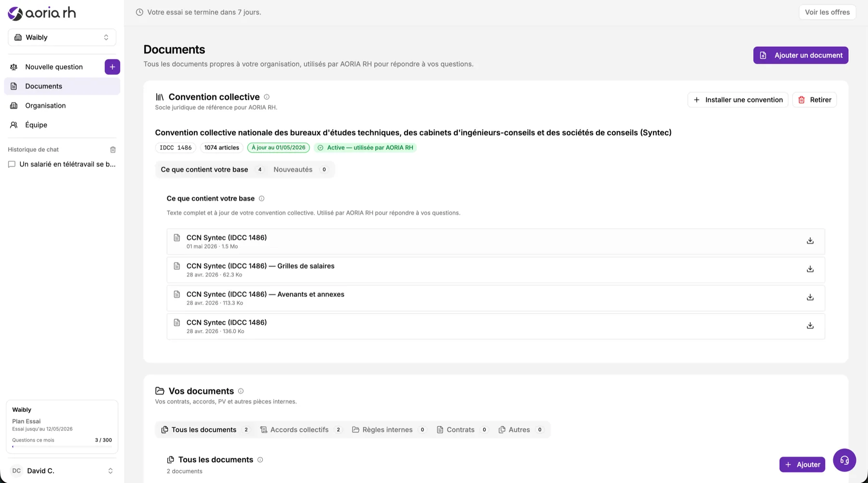This screenshot has height=483, width=868.
Task: Open the Waibly organisation selector
Action: [x=62, y=38]
